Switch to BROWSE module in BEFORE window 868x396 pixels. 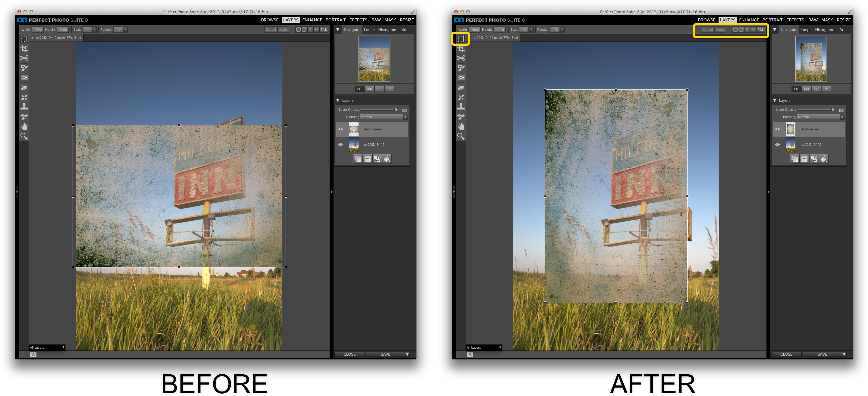tap(270, 20)
